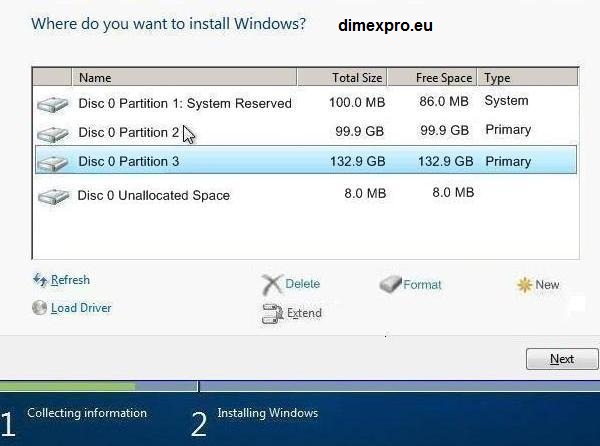Click the drive icon for Partition 3
600x446 pixels.
(x=53, y=163)
